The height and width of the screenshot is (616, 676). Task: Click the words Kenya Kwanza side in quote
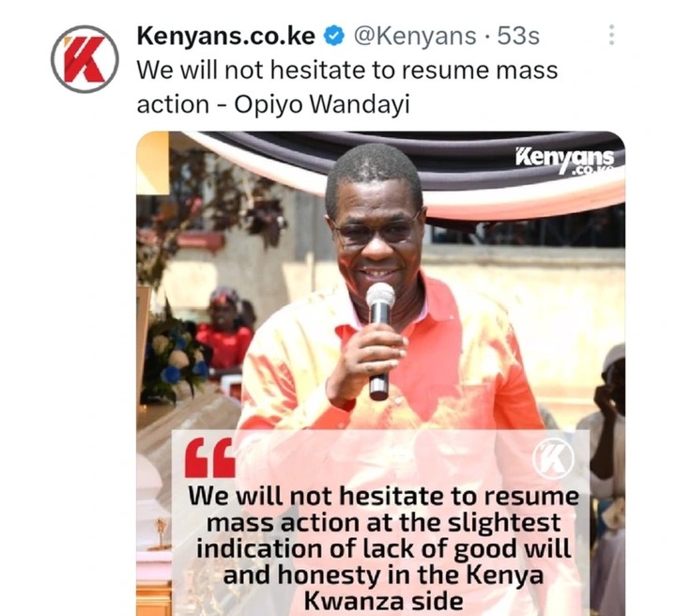coord(384,589)
